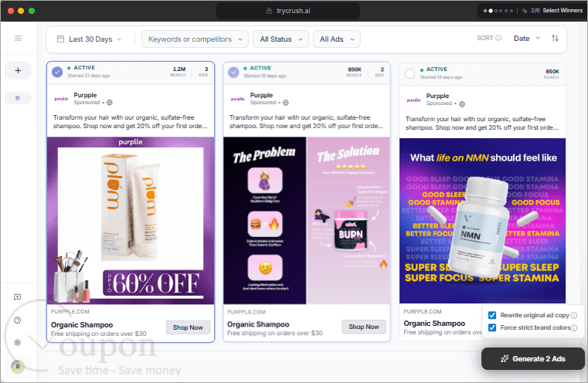The image size is (588, 383).
Task: Click the 2/6 Select Winners step label
Action: [556, 11]
